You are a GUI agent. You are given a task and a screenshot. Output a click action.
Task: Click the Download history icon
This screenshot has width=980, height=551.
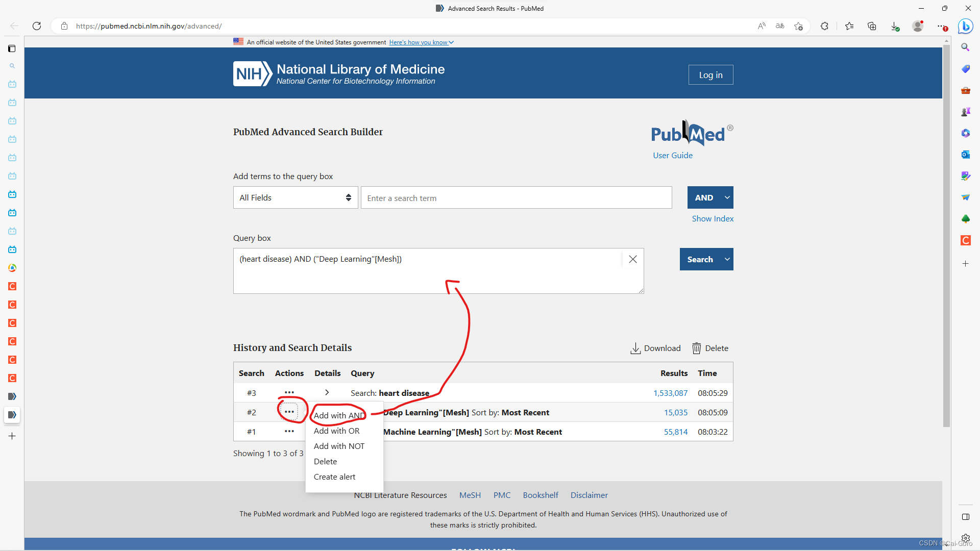pos(635,348)
